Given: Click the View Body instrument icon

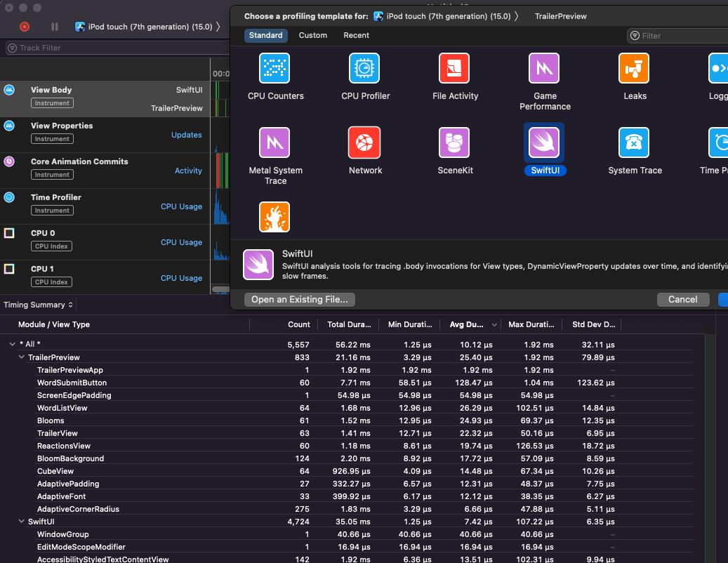Looking at the screenshot, I should 9,90.
